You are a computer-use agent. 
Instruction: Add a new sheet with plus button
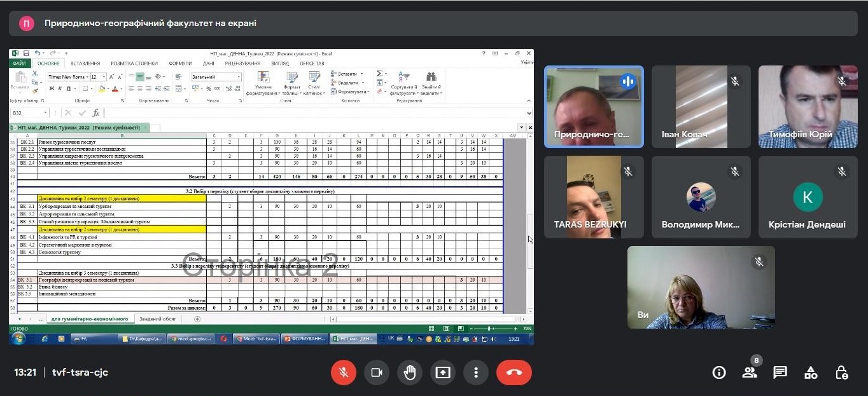197,319
